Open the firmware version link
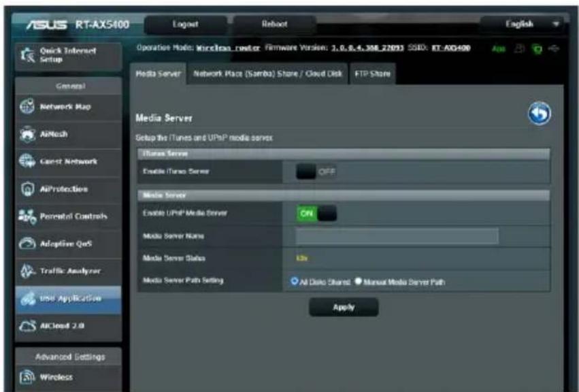The height and width of the screenshot is (392, 579). pos(367,48)
